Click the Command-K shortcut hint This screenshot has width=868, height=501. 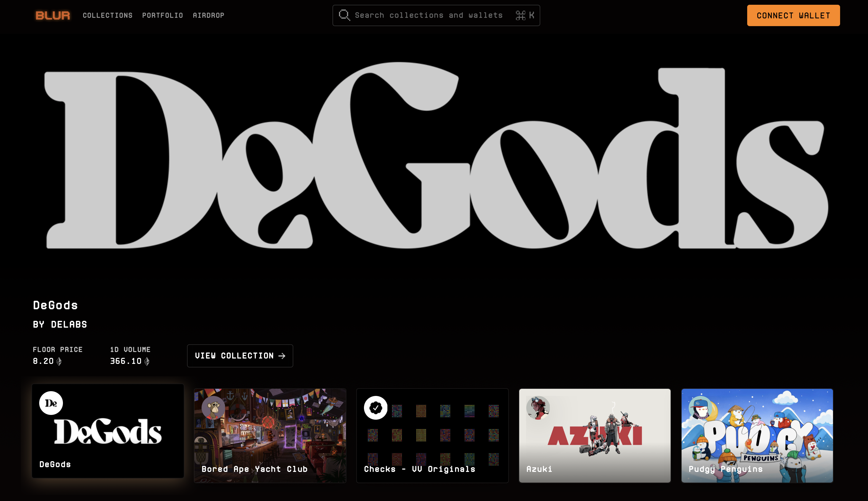pyautogui.click(x=525, y=15)
